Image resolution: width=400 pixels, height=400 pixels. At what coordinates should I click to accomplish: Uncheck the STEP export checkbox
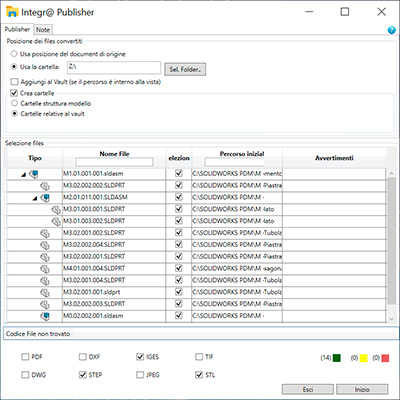point(83,375)
